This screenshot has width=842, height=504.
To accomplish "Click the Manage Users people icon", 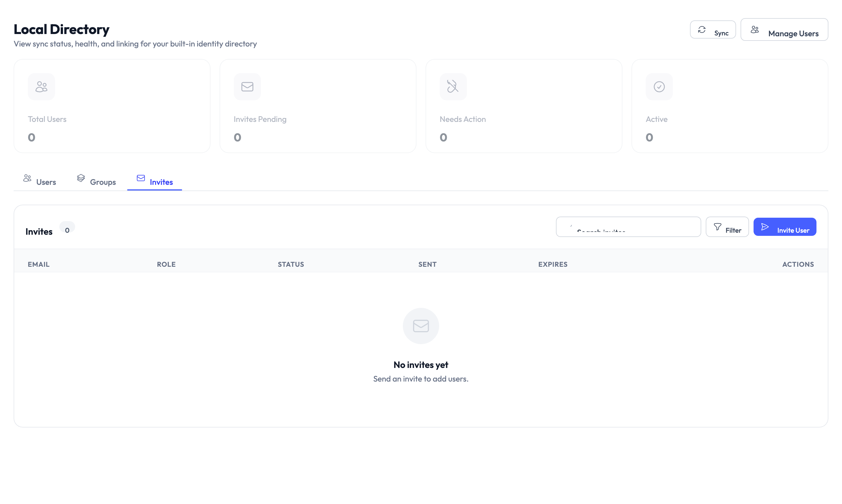I will pos(755,29).
